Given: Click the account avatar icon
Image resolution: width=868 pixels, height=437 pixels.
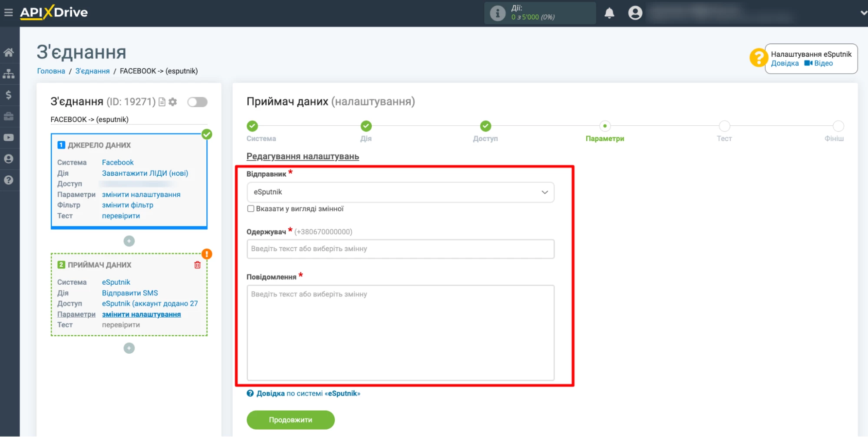Looking at the screenshot, I should pos(635,13).
